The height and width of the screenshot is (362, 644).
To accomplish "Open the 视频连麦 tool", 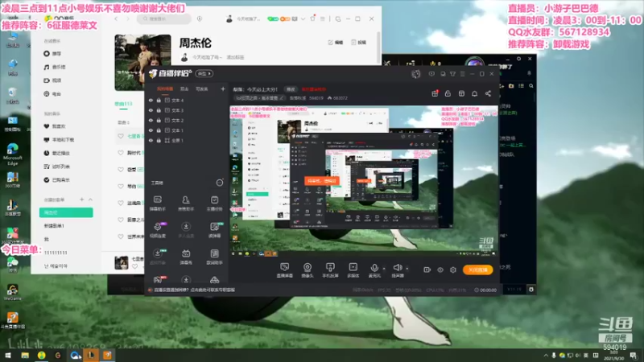I will pos(158,230).
